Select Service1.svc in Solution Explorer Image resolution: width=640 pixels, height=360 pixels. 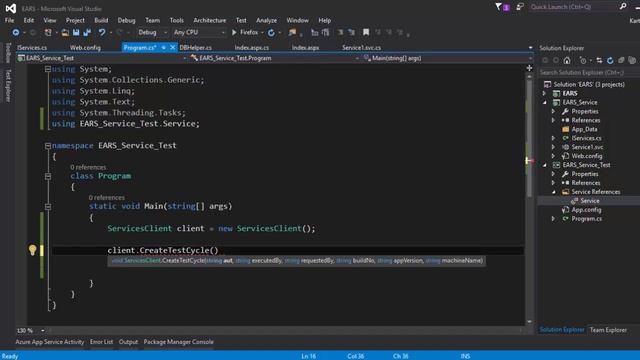pyautogui.click(x=587, y=147)
